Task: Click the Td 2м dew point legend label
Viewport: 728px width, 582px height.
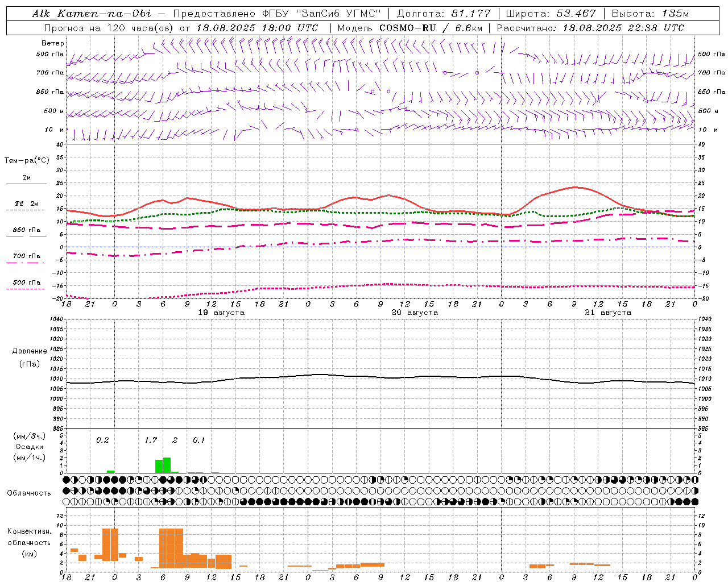Action: (27, 203)
